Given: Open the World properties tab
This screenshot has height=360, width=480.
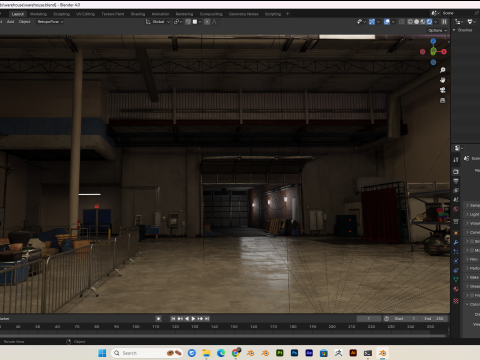Looking at the screenshot, I should tap(456, 209).
